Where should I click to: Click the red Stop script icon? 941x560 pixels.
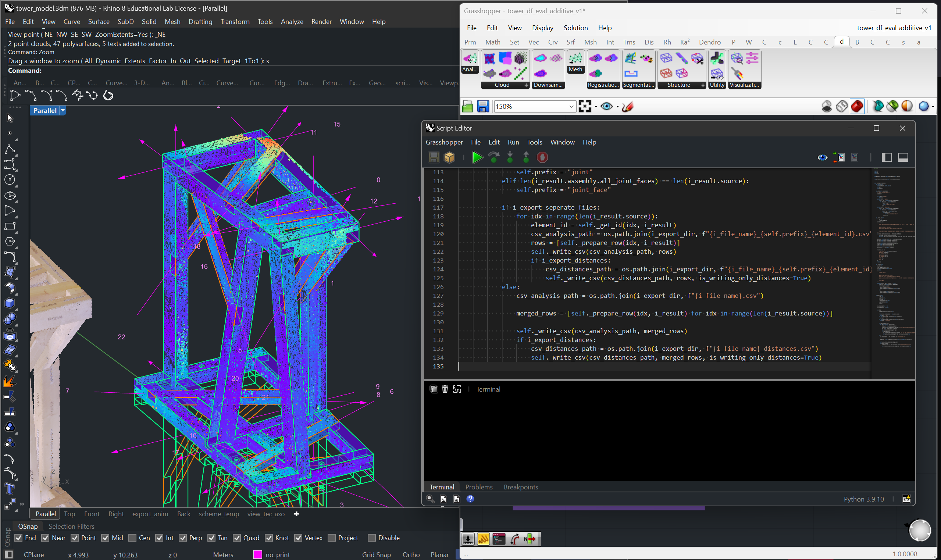point(542,157)
